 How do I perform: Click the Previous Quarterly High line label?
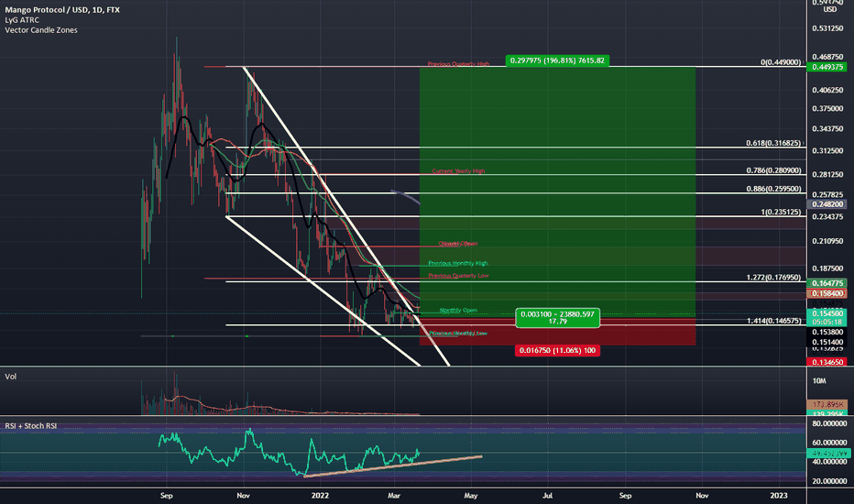coord(458,64)
